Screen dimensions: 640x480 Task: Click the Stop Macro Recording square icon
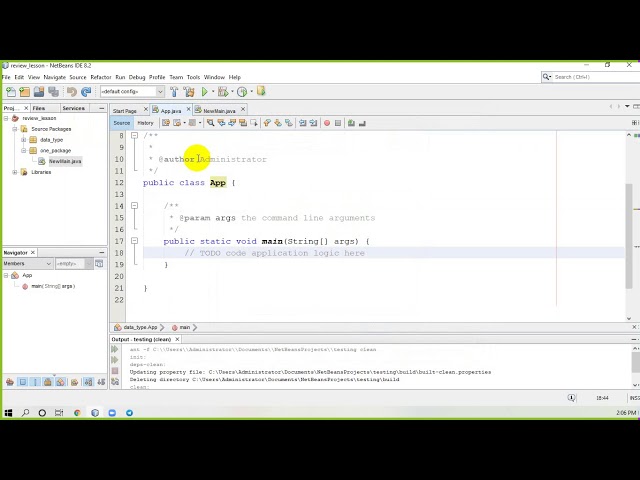point(338,123)
